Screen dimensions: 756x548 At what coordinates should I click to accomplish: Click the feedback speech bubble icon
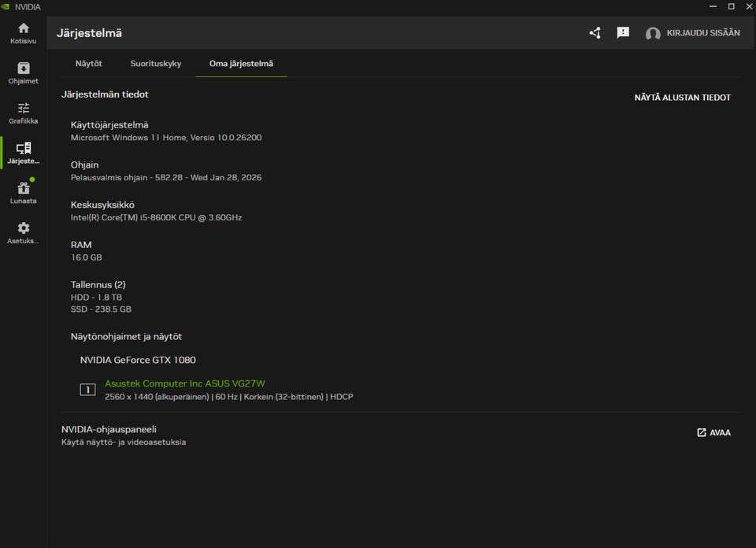(623, 33)
